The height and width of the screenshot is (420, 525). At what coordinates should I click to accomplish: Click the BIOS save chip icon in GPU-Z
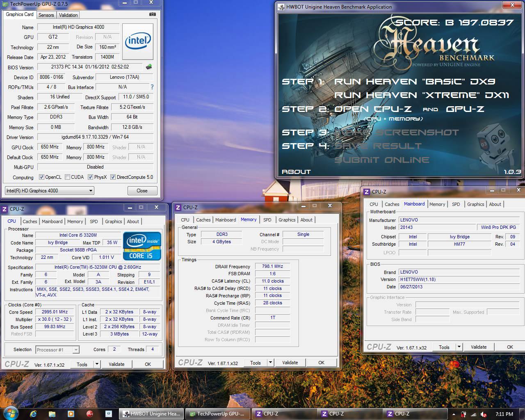[148, 66]
